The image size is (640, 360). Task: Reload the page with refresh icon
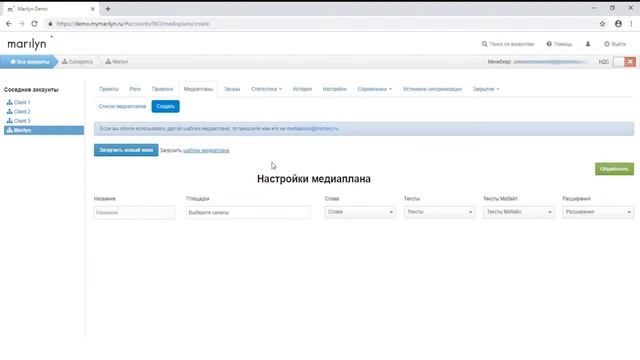coord(34,24)
